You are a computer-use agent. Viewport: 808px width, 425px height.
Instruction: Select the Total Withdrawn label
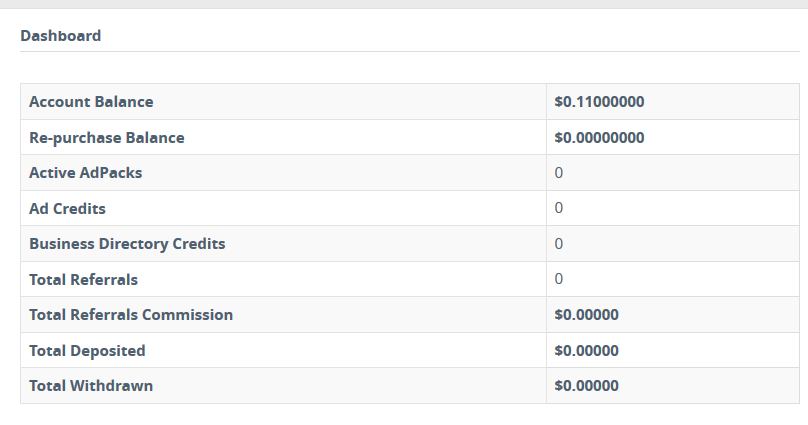tap(91, 386)
